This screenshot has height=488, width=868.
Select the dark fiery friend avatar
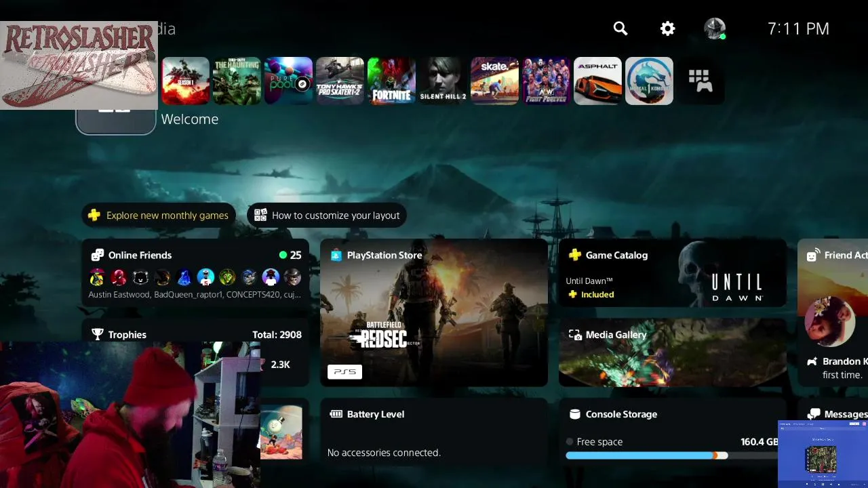(x=162, y=277)
